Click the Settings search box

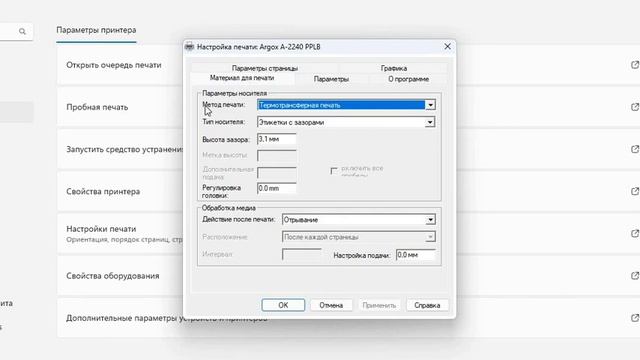[16, 31]
